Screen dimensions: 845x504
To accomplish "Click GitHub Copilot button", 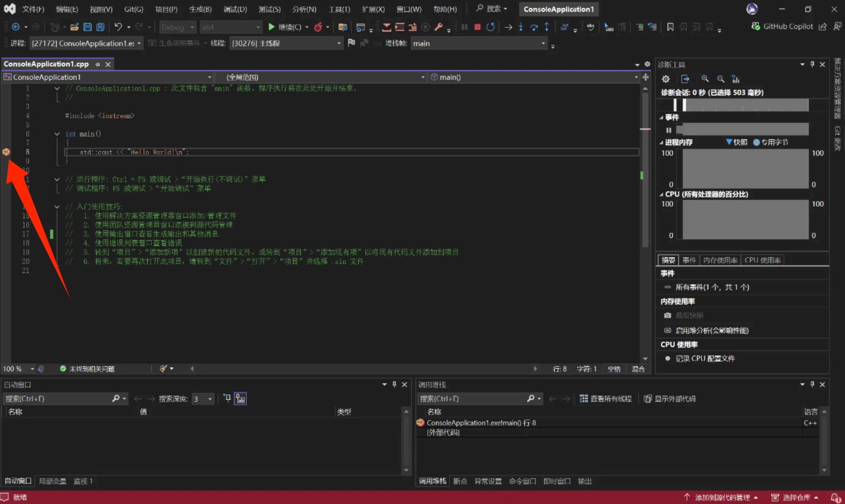I will click(x=782, y=26).
